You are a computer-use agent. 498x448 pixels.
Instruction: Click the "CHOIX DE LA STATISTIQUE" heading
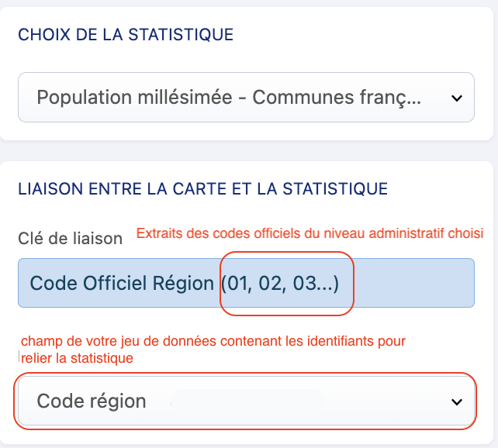[126, 34]
